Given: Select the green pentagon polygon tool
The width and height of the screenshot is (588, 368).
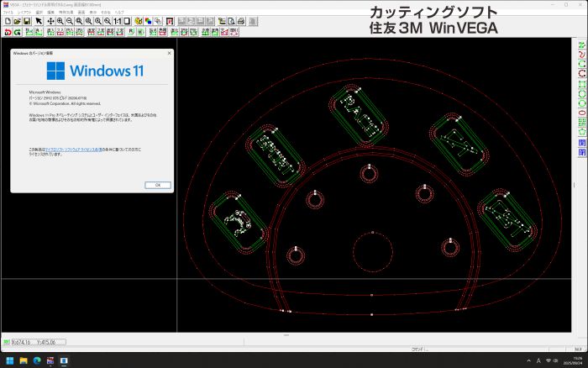Looking at the screenshot, I should (x=581, y=132).
